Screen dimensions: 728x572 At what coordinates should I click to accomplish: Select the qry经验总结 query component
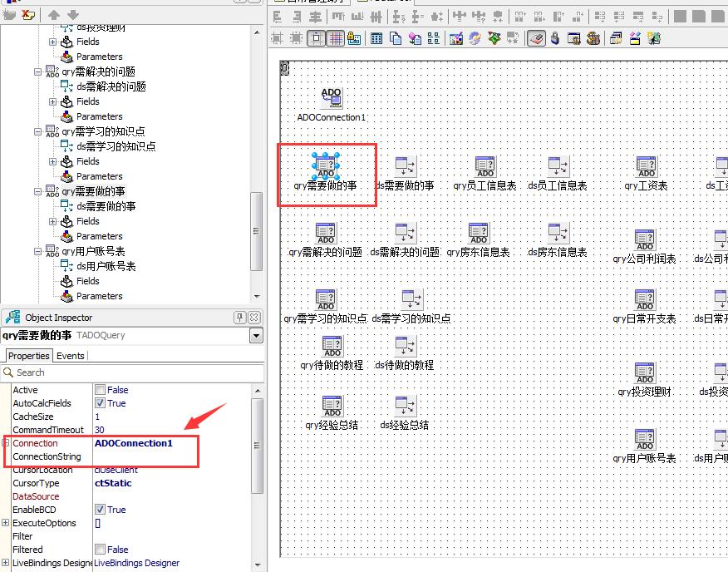(x=332, y=406)
